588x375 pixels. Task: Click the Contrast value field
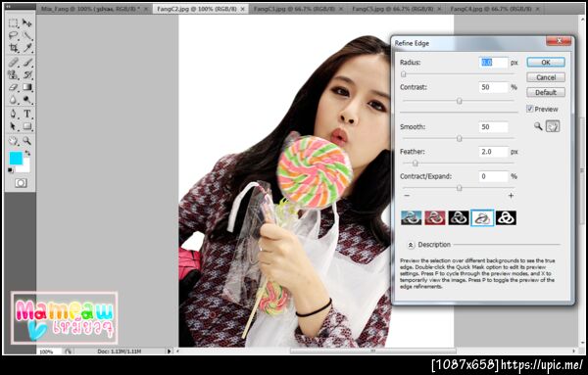[494, 87]
